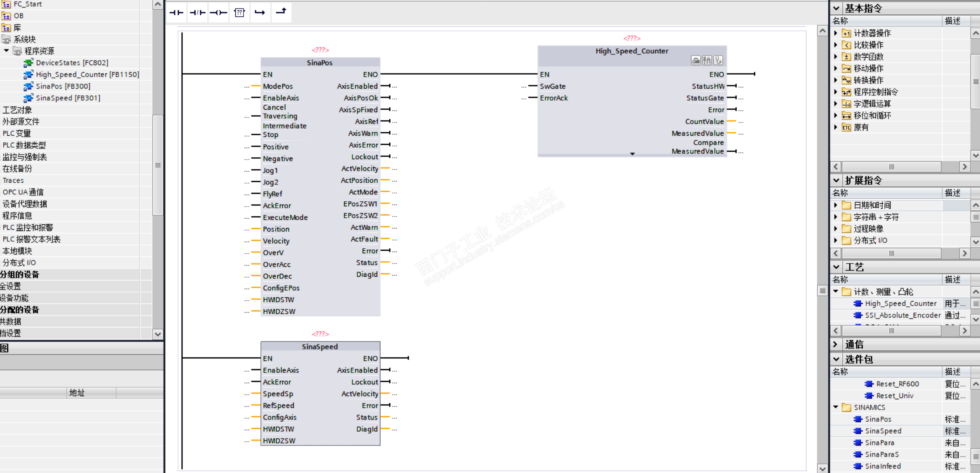
Task: Expand the 计数器操作 instruction folder
Action: (x=836, y=33)
